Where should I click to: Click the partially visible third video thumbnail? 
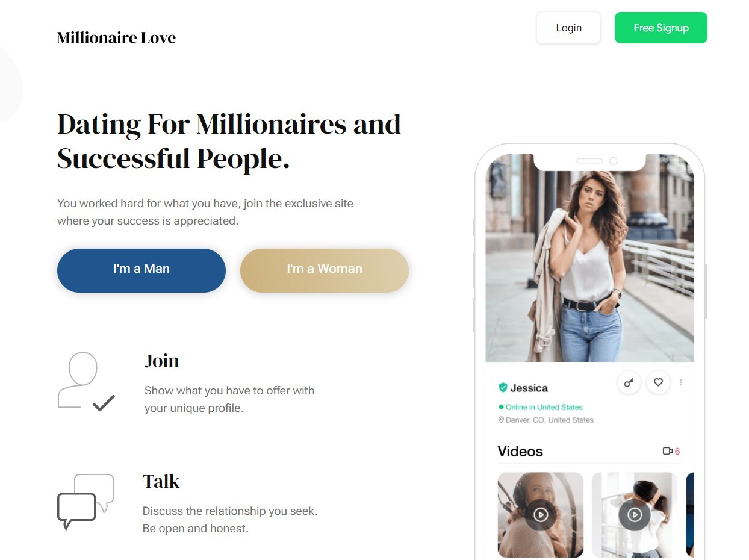689,515
